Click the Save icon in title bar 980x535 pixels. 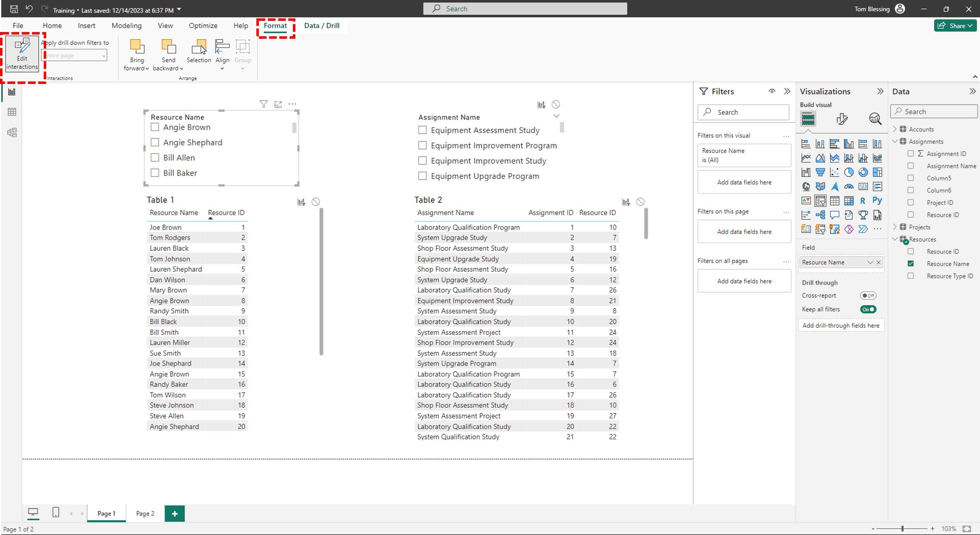coord(14,9)
